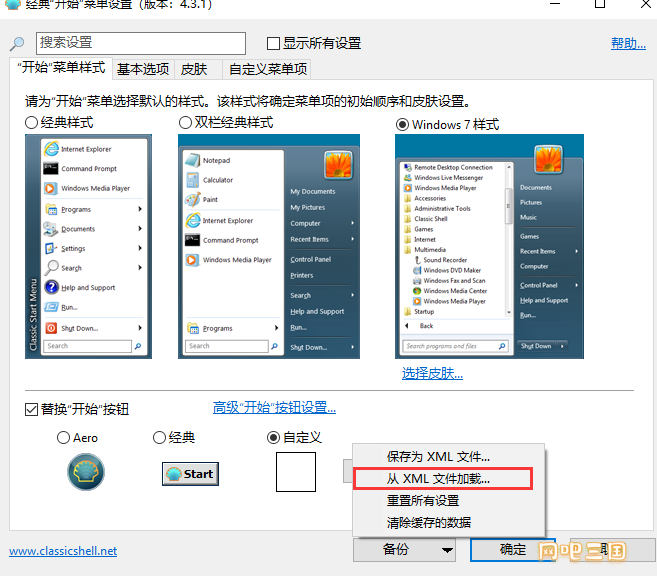Screen dimensions: 657x576
Task: Click the search magnifier icon
Action: point(17,43)
